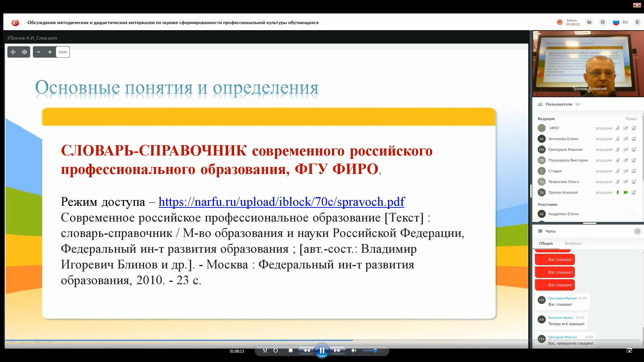Click the users list scrollbar

click(x=643, y=147)
